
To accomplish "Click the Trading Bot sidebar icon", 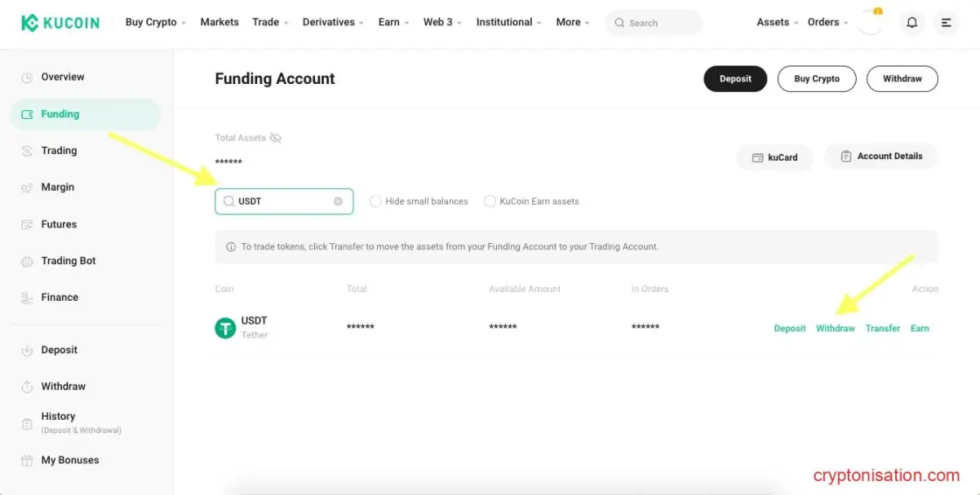I will click(27, 261).
